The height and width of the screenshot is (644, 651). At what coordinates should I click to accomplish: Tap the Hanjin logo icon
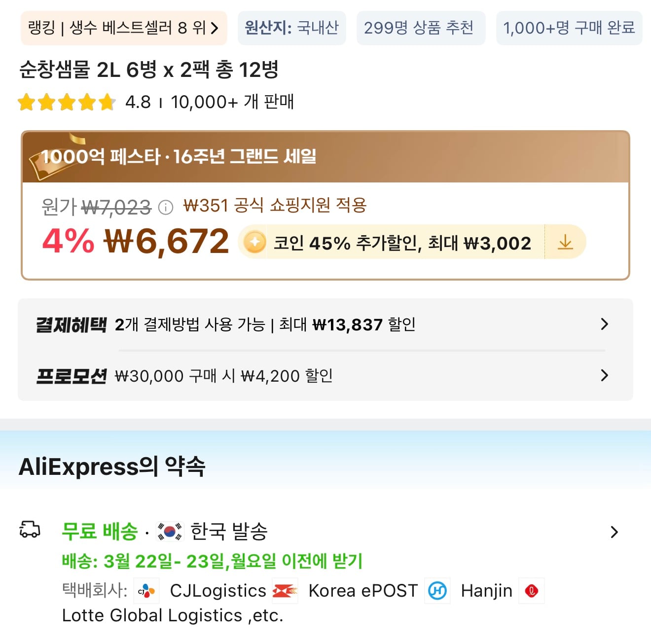(x=437, y=591)
